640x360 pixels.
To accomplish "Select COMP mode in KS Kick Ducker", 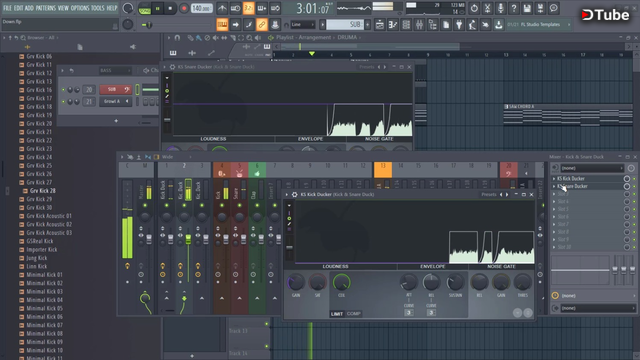I will [x=353, y=313].
